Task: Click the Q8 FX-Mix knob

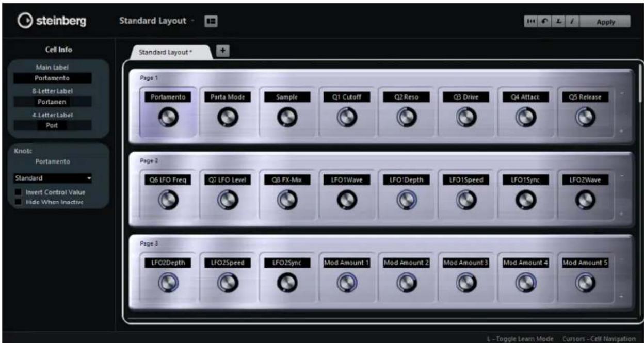Action: click(287, 201)
